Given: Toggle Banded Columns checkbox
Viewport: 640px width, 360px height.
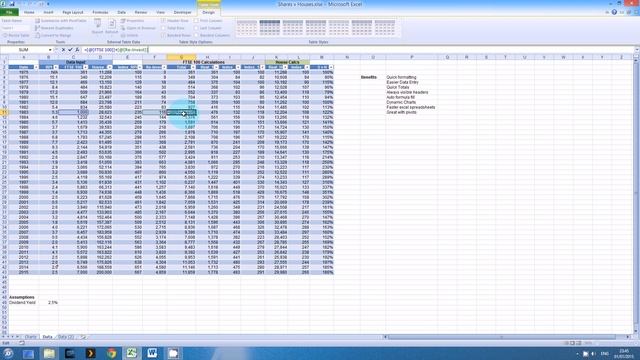Looking at the screenshot, I should coord(196,36).
